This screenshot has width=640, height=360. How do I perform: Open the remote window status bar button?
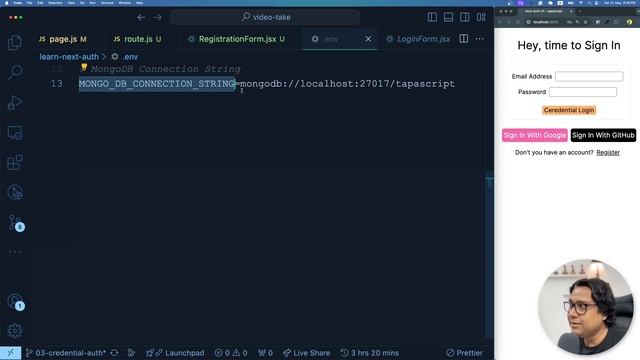pyautogui.click(x=10, y=353)
